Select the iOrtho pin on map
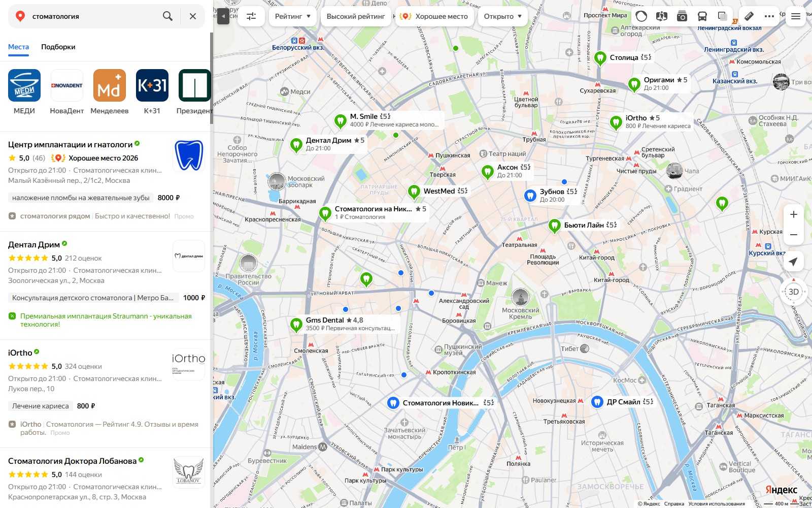 [x=616, y=122]
